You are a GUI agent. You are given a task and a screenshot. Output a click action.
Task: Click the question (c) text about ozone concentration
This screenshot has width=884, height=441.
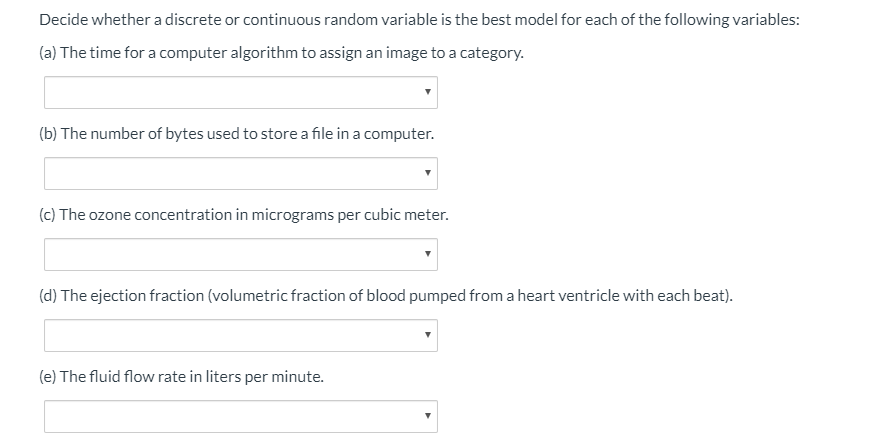click(244, 214)
